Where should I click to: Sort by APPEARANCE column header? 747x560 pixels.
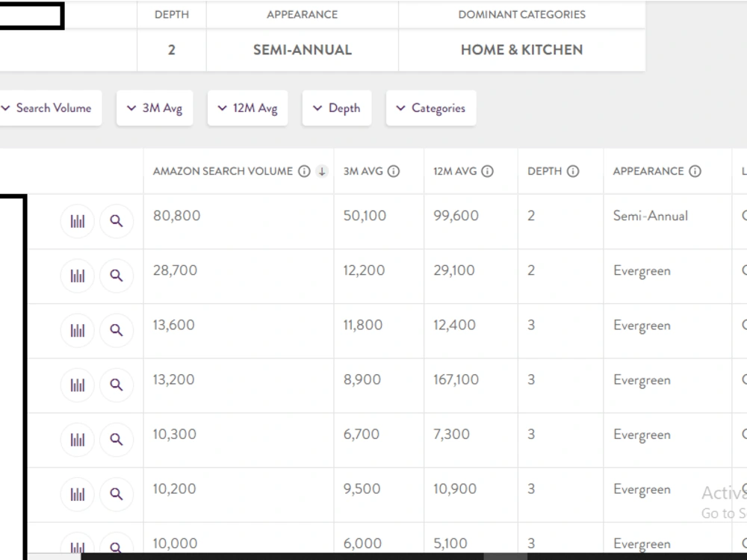[x=648, y=171]
